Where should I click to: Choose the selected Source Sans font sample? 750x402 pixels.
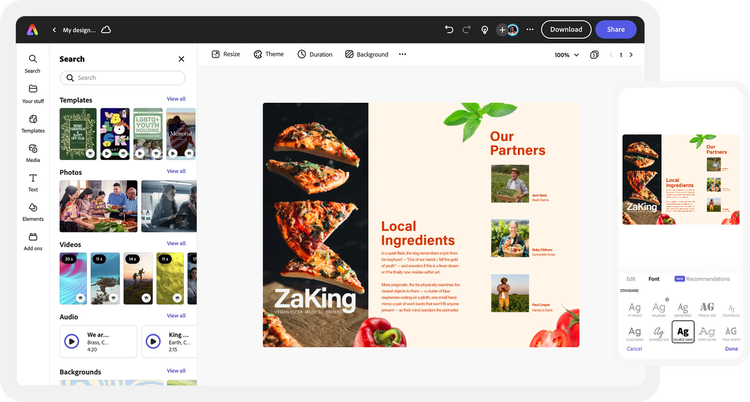683,332
